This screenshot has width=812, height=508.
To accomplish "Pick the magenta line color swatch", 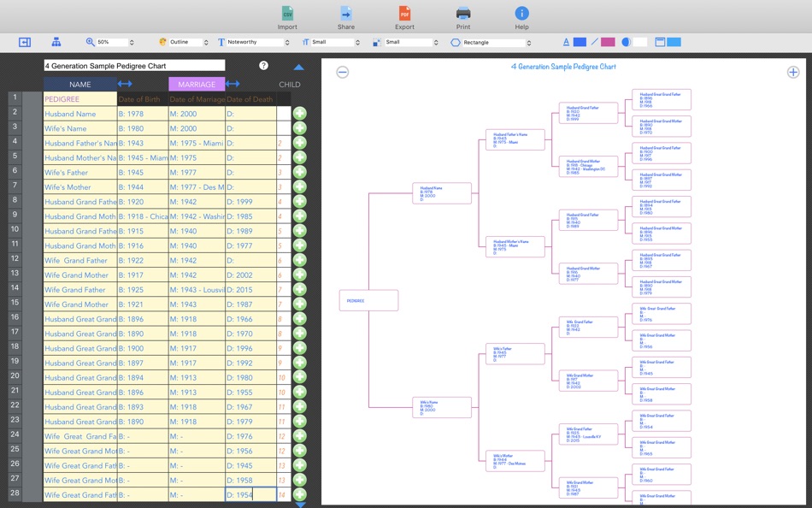I will pos(608,42).
